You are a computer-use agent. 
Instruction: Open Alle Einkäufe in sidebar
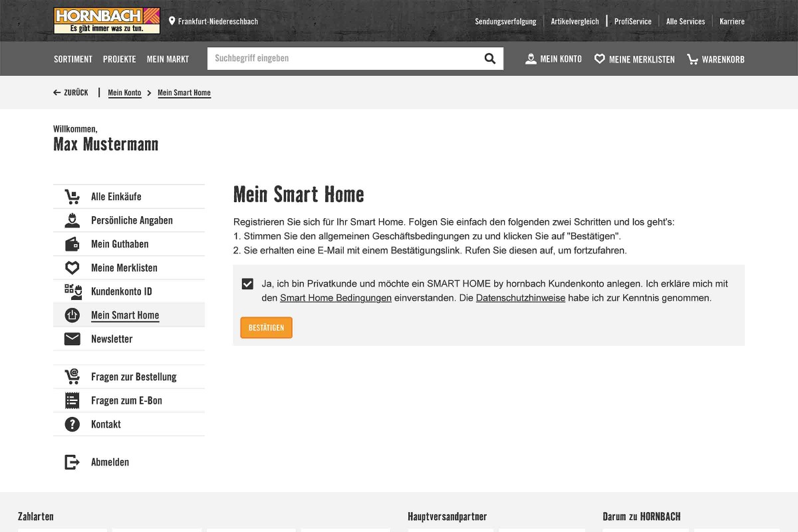(129, 197)
